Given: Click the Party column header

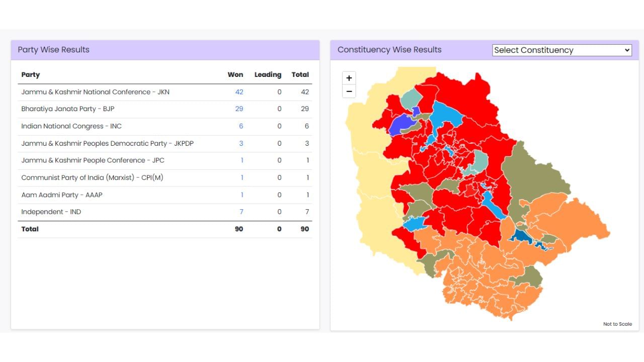Looking at the screenshot, I should [30, 74].
